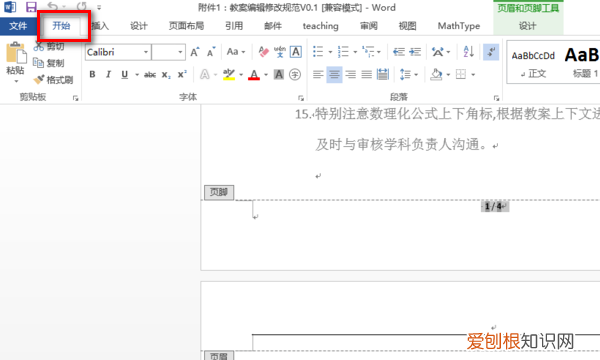
Task: Switch to the MathType tab
Action: [459, 26]
